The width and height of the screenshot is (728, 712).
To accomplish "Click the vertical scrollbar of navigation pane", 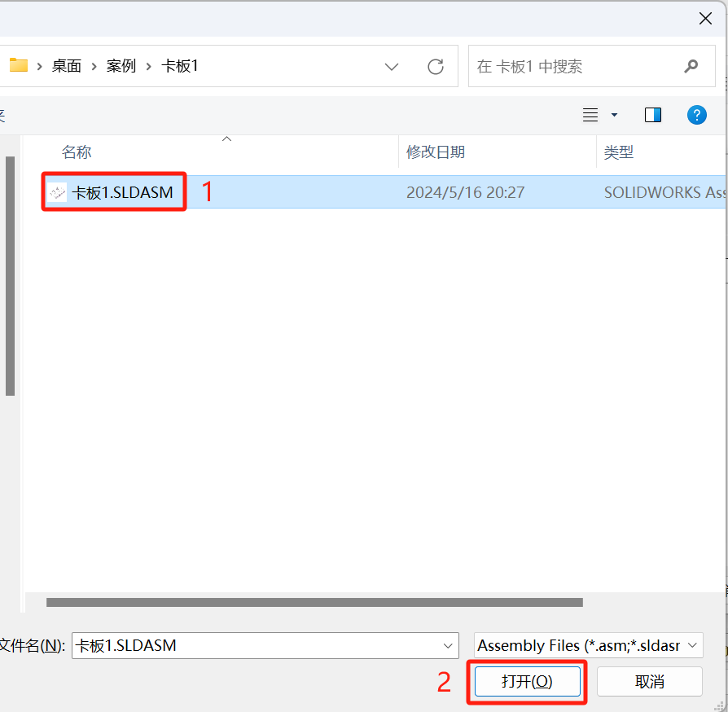I will coord(11,276).
